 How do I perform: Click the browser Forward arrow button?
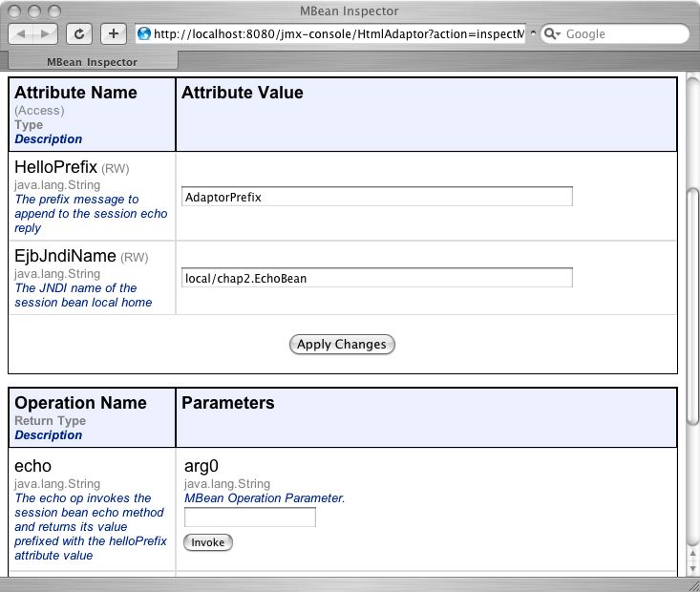click(45, 33)
